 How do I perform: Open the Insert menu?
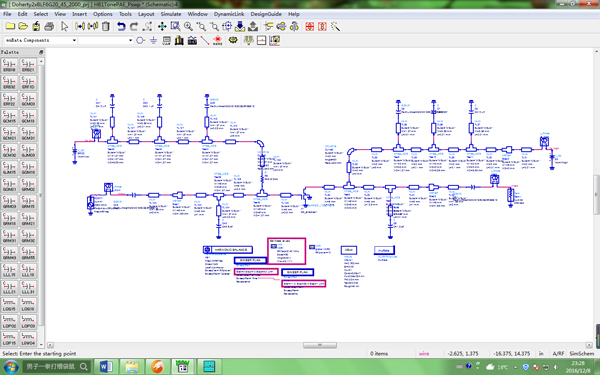click(79, 14)
